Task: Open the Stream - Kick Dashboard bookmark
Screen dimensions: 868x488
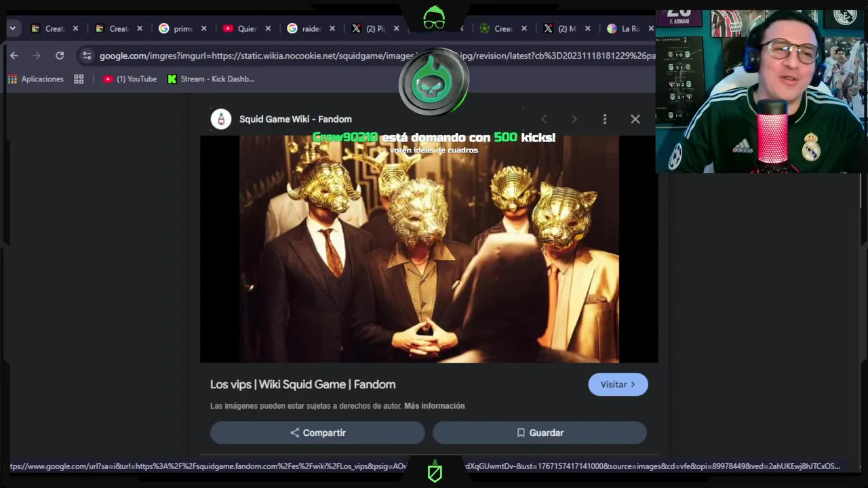Action: 211,79
